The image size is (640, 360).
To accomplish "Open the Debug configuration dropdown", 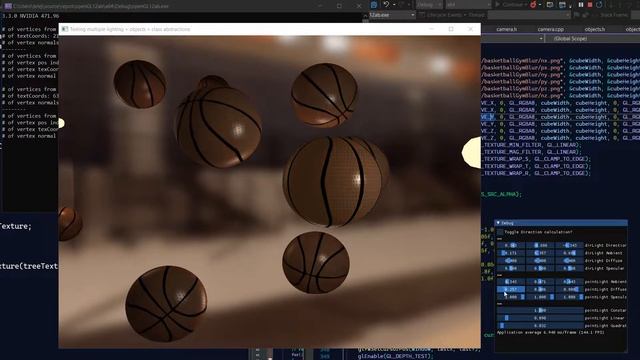I will [x=429, y=5].
